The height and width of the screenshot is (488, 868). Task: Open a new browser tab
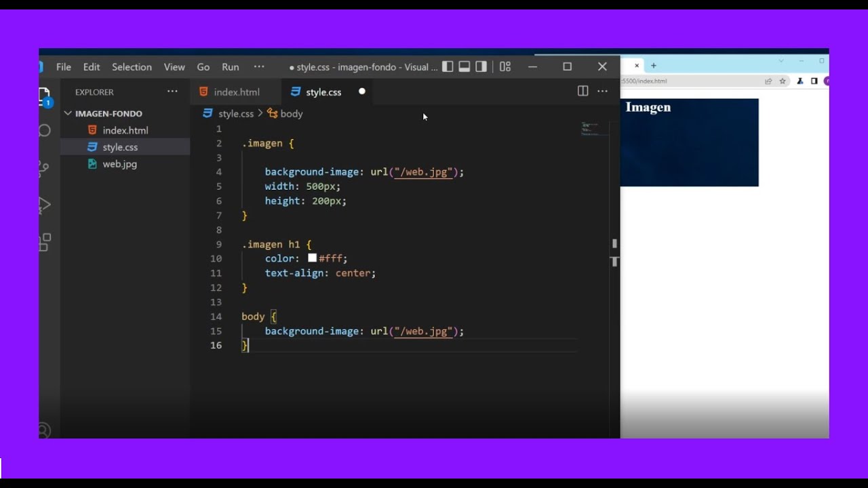(654, 66)
